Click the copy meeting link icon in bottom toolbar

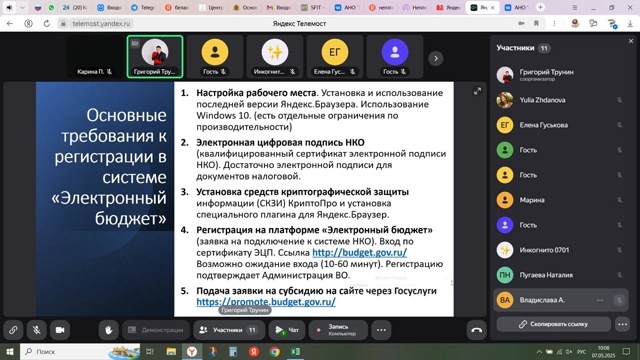(x=13, y=330)
